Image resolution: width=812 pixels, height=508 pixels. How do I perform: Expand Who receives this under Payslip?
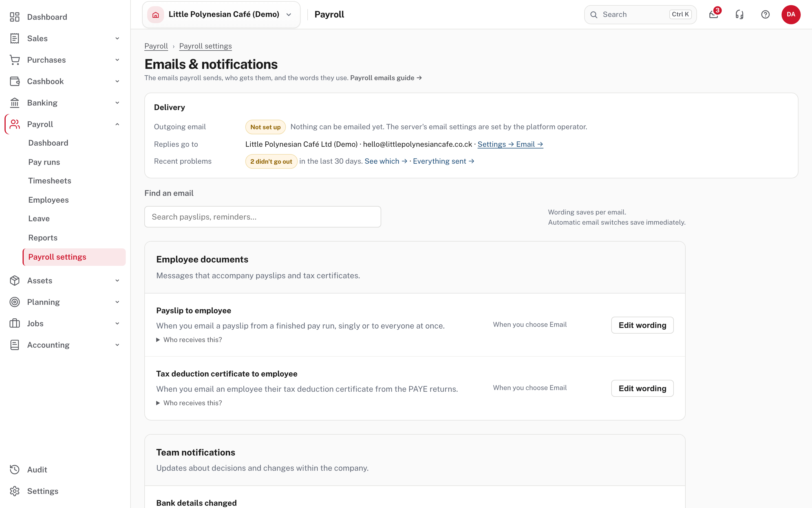[189, 340]
